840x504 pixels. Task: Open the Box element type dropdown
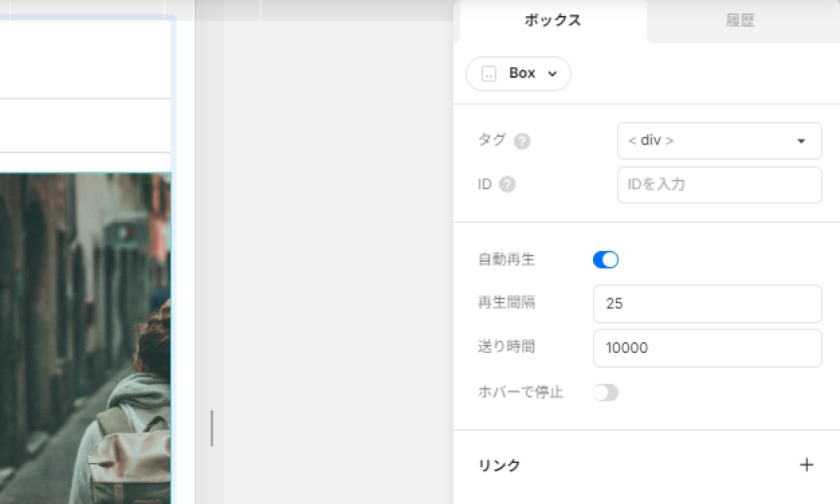[x=518, y=74]
